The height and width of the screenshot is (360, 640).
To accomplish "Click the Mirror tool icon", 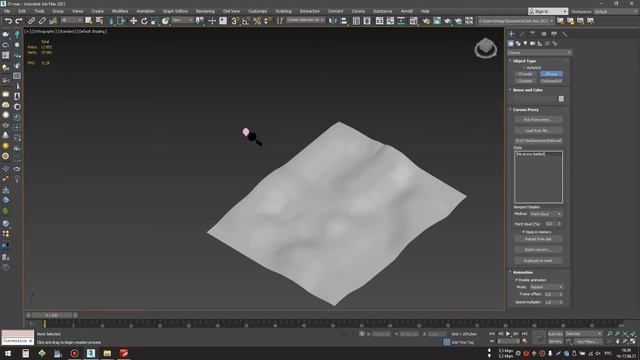I will [x=333, y=21].
